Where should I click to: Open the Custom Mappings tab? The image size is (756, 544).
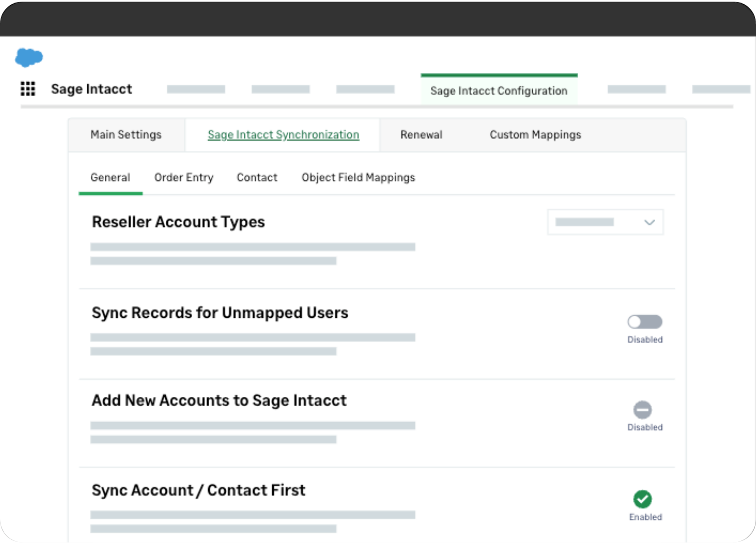[x=535, y=134]
